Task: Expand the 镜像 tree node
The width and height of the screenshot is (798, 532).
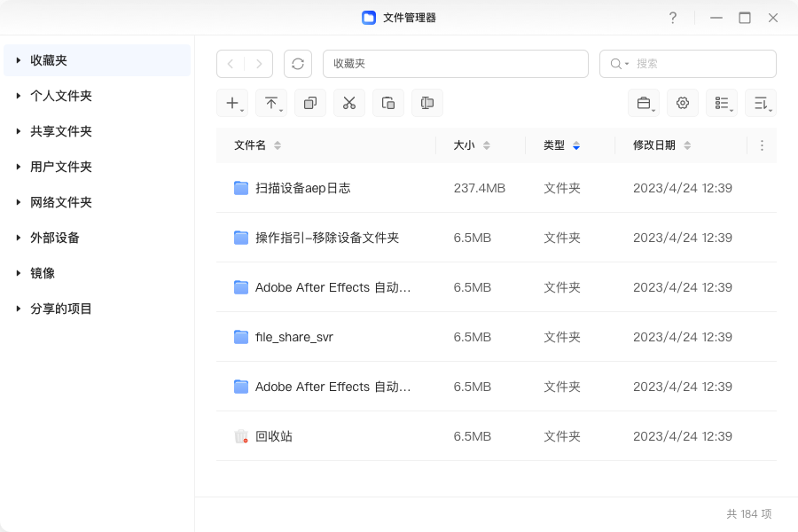Action: pyautogui.click(x=19, y=273)
